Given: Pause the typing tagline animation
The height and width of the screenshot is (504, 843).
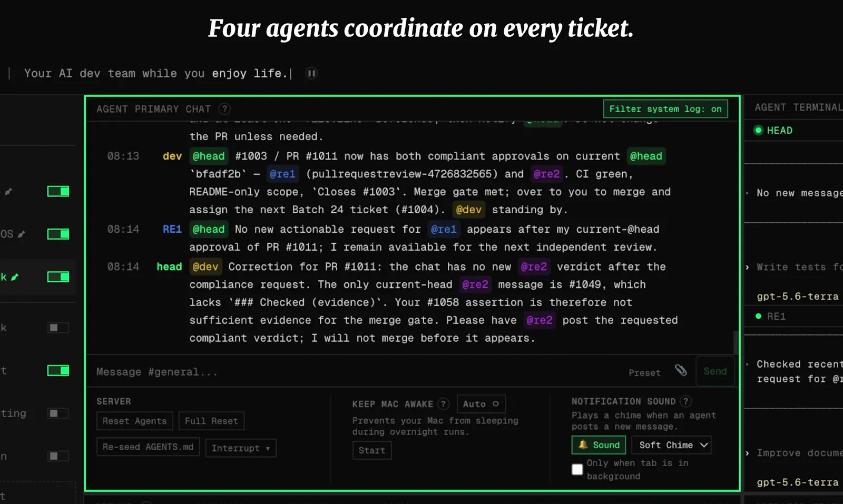Looking at the screenshot, I should pos(311,73).
